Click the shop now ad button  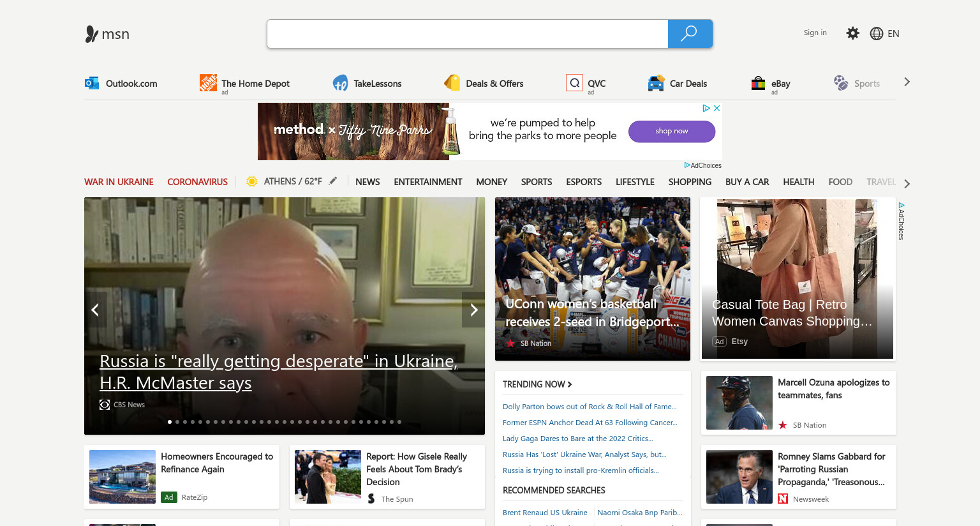pos(672,131)
